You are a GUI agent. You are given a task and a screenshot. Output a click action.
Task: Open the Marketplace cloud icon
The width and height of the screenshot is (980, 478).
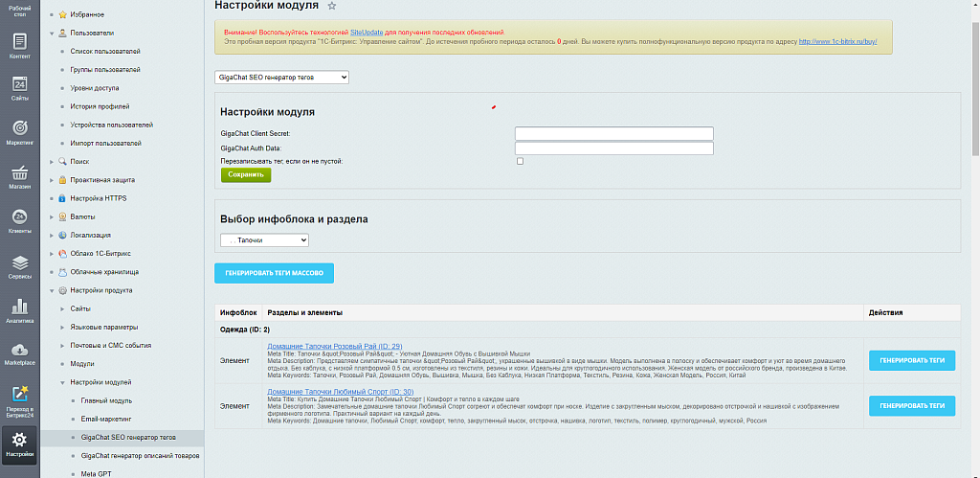pos(19,353)
